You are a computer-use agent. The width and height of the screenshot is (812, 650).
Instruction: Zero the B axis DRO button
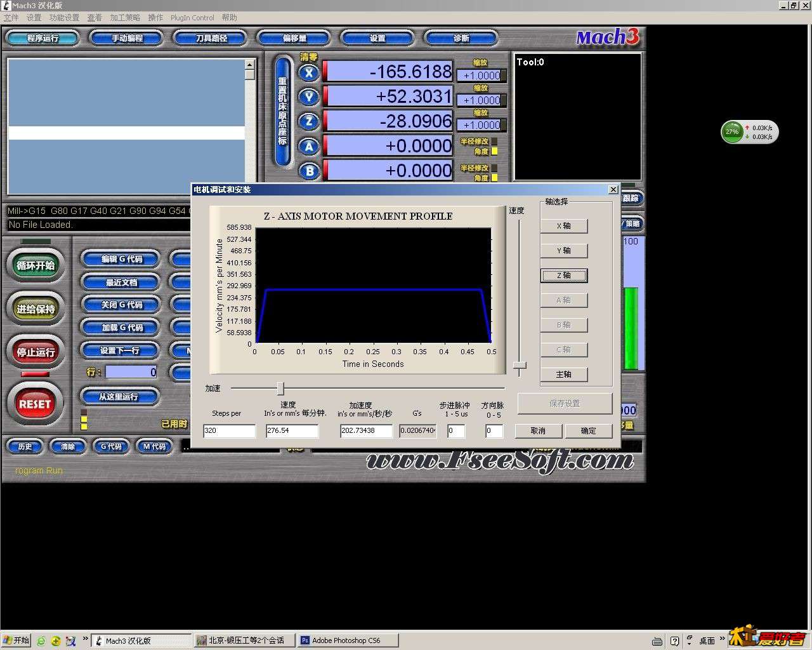309,171
